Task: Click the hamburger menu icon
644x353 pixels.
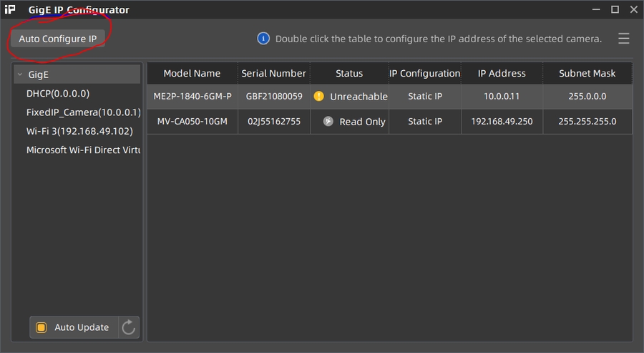Action: pos(624,39)
